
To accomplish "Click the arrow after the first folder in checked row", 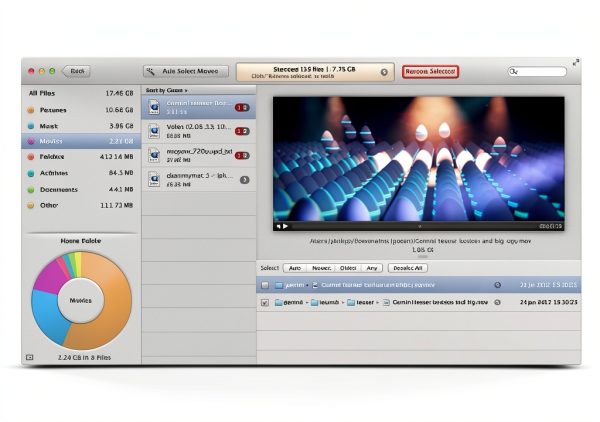I will point(307,303).
